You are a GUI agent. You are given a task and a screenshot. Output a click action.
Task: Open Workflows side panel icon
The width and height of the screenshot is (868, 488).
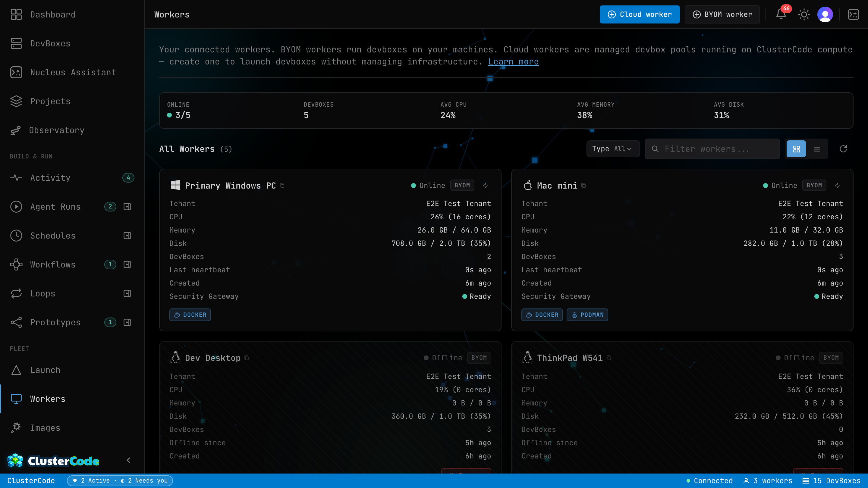click(127, 265)
